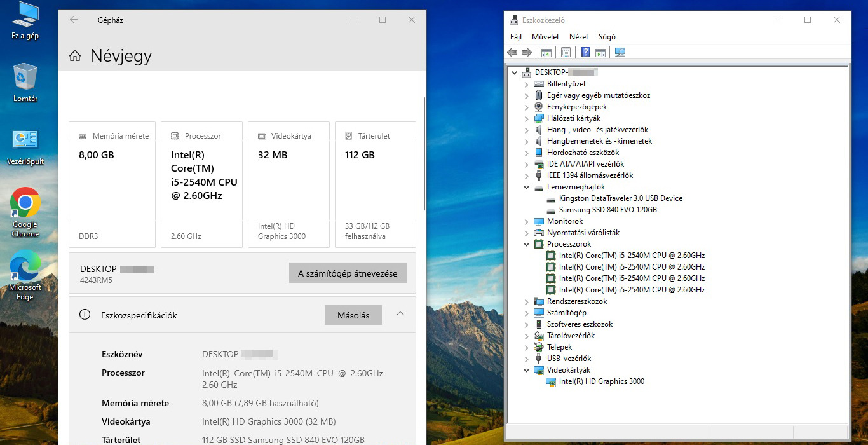Click the Billentyűzet keyboard icon
868x445 pixels.
coord(539,84)
